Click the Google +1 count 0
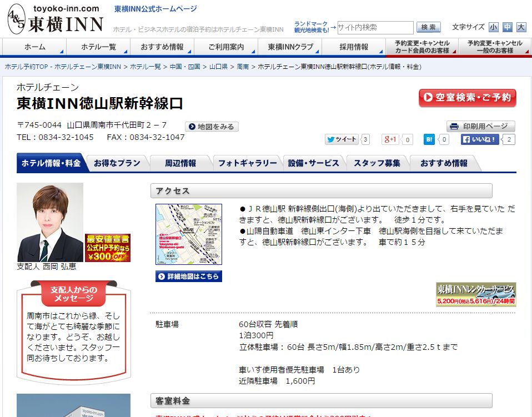This screenshot has height=417, width=532. point(408,139)
